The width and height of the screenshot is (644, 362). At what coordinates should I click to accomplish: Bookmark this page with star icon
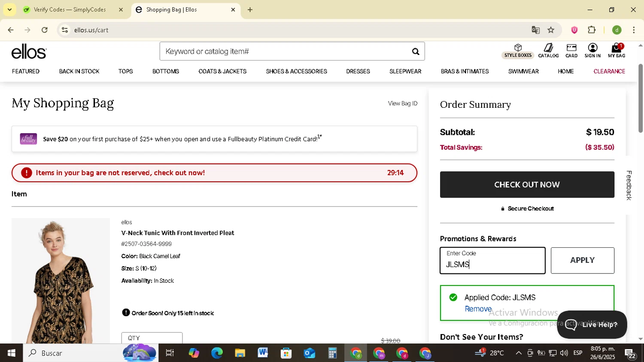[551, 30]
